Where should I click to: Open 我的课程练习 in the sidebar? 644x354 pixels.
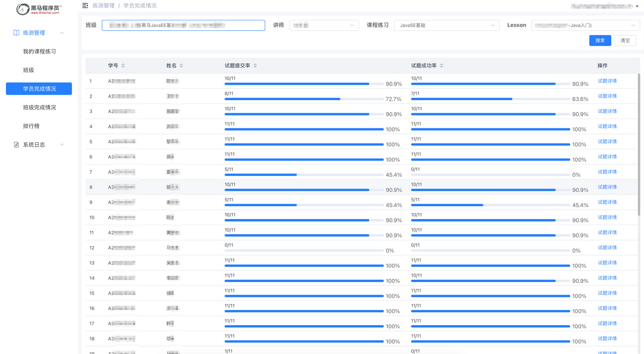tap(39, 52)
